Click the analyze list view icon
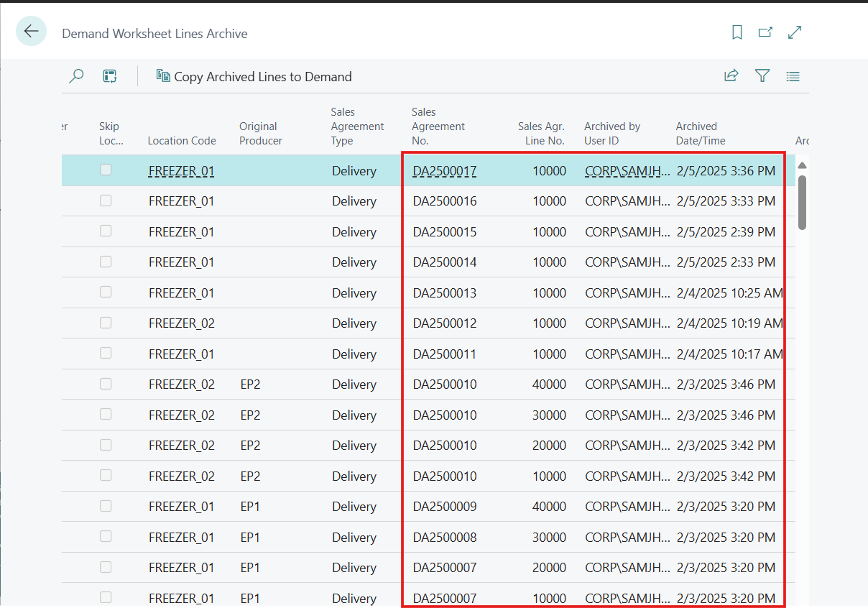868x608 pixels. coord(110,76)
